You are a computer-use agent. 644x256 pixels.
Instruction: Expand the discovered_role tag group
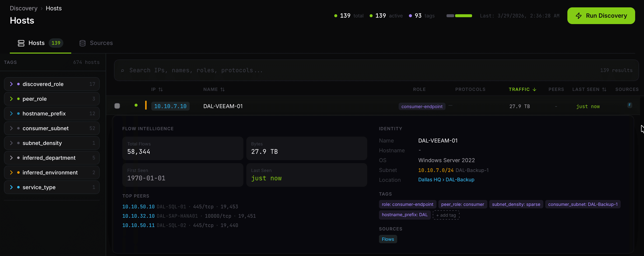point(11,84)
